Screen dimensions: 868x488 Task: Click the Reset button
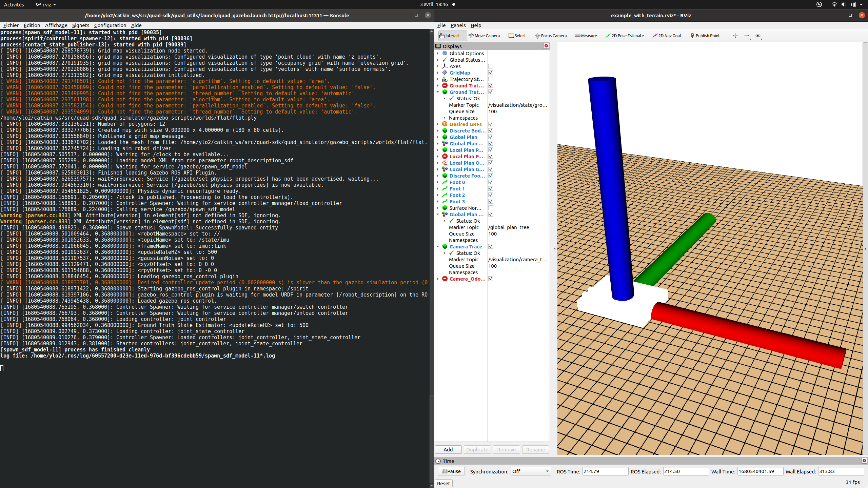pyautogui.click(x=443, y=483)
